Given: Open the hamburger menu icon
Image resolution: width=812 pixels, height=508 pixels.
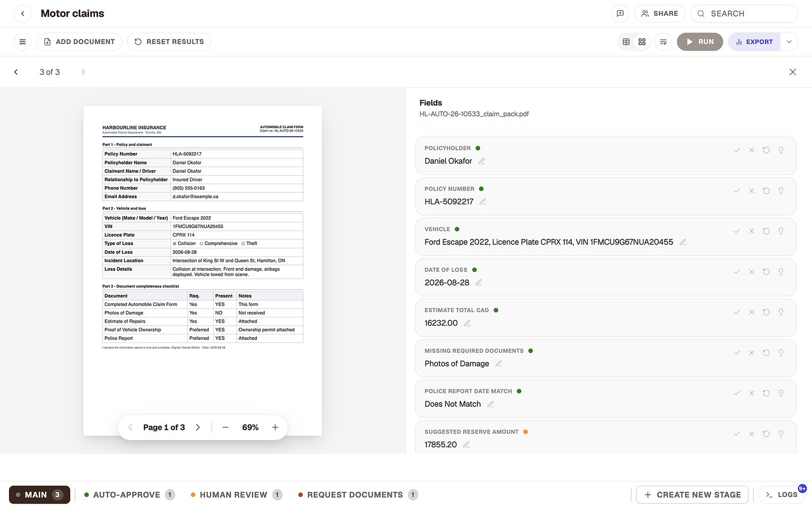Looking at the screenshot, I should pos(23,42).
